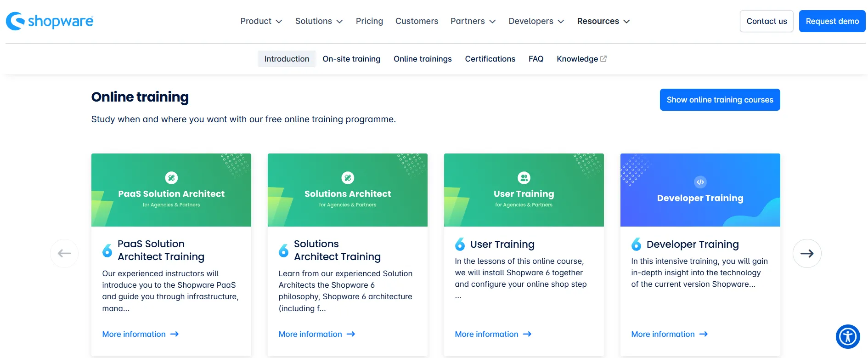
Task: Switch to On-site training tab
Action: (x=351, y=59)
